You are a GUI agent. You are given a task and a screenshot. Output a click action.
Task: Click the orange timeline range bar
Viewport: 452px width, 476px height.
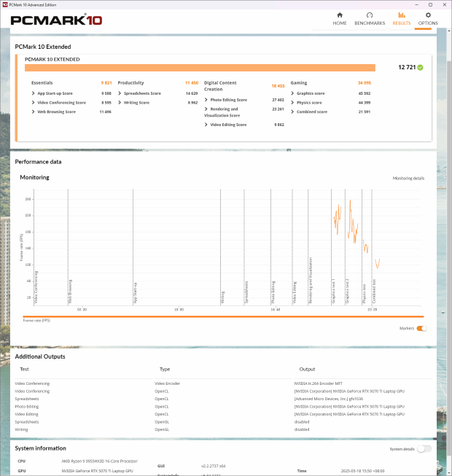(223, 316)
